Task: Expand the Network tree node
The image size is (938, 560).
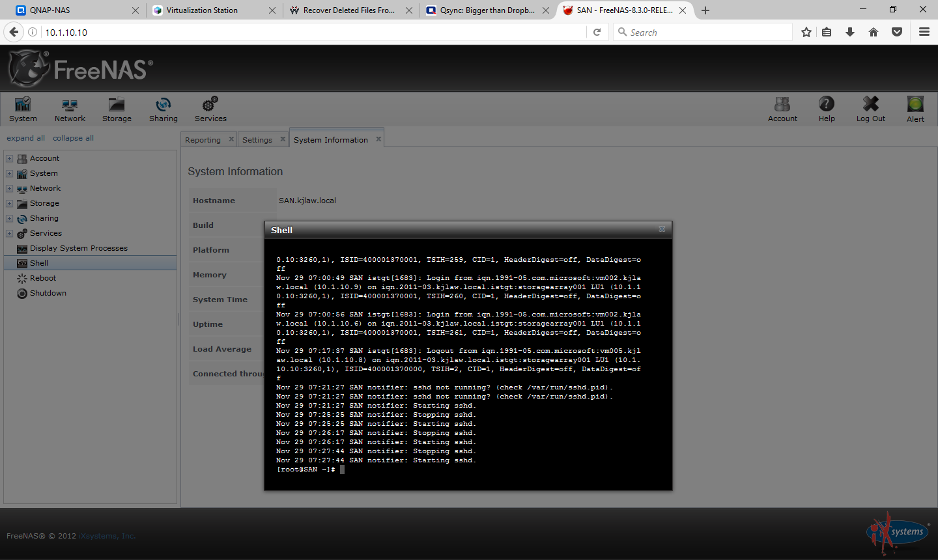Action: coord(9,188)
